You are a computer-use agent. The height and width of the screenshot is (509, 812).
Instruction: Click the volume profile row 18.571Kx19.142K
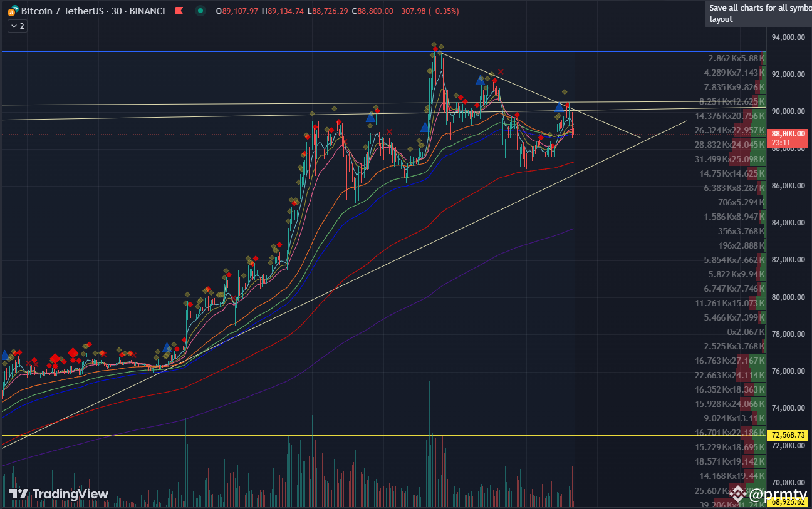(x=729, y=461)
